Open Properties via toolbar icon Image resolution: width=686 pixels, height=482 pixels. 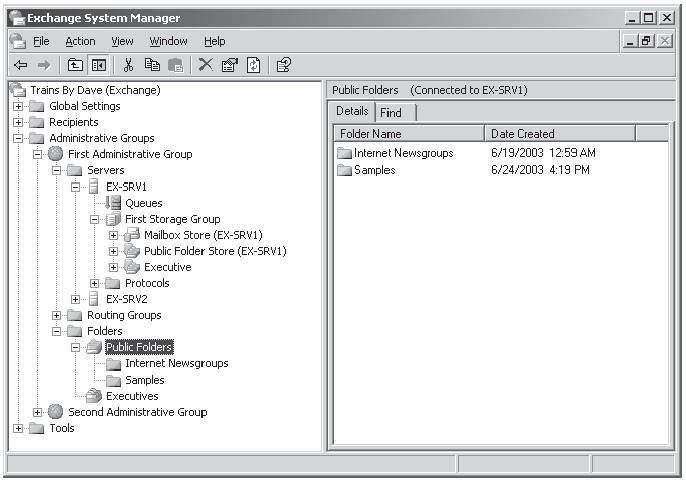pos(230,65)
